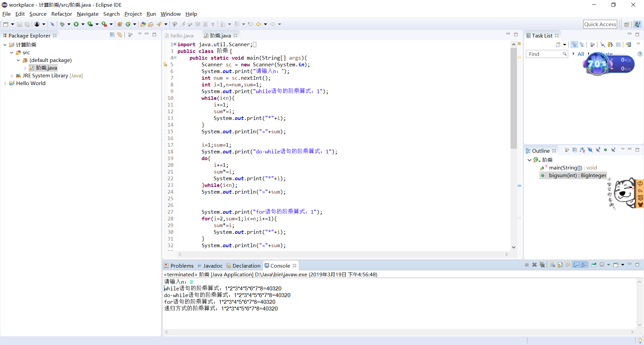Open Package Explorer view menu
The image size is (644, 345).
click(140, 34)
